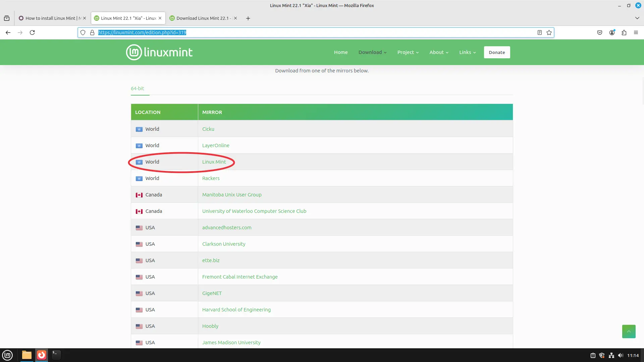
Task: Click the Firefox taskbar icon
Action: click(42, 355)
